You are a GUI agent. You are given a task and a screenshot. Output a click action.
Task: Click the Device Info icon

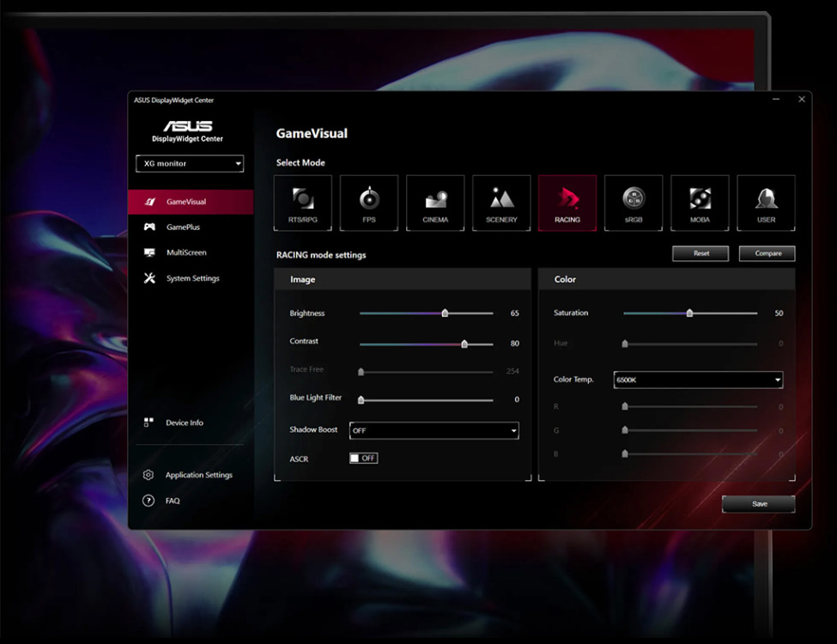click(x=149, y=422)
